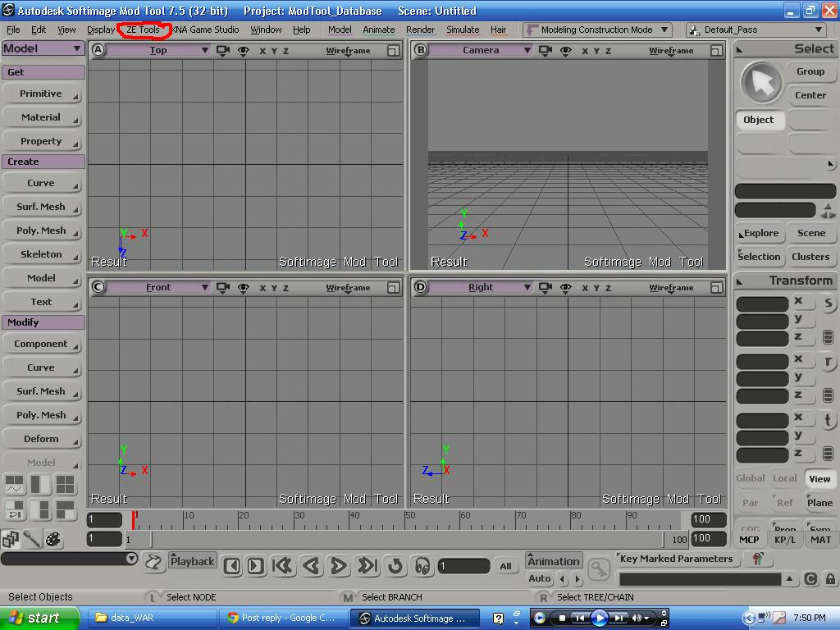Maximize the Top viewport A pane
Screen dimensions: 840x630
(393, 50)
